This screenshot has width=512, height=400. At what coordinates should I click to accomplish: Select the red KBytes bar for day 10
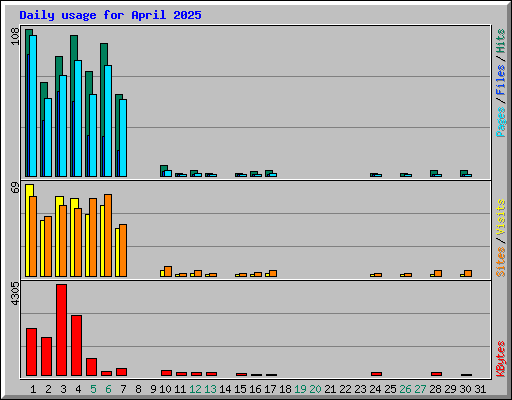pos(166,373)
